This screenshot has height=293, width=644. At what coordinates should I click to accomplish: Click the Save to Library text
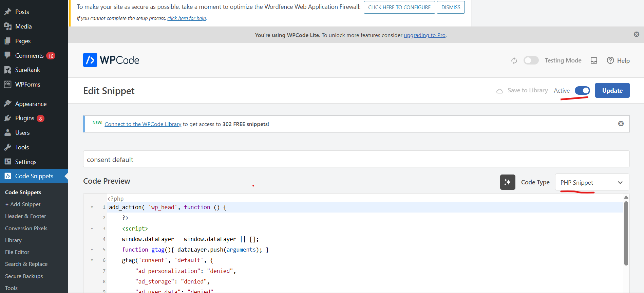point(528,90)
